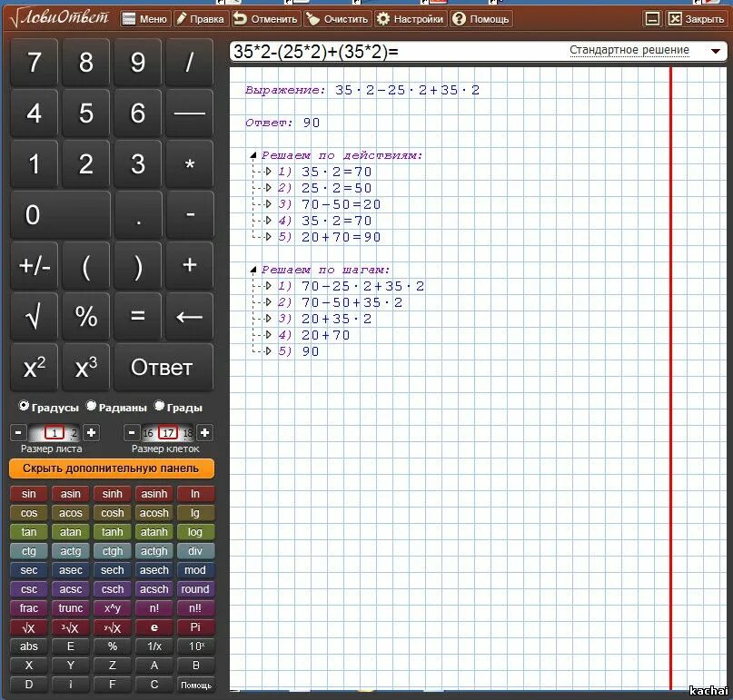Open the Помощь help menu
733x700 pixels.
(481, 19)
